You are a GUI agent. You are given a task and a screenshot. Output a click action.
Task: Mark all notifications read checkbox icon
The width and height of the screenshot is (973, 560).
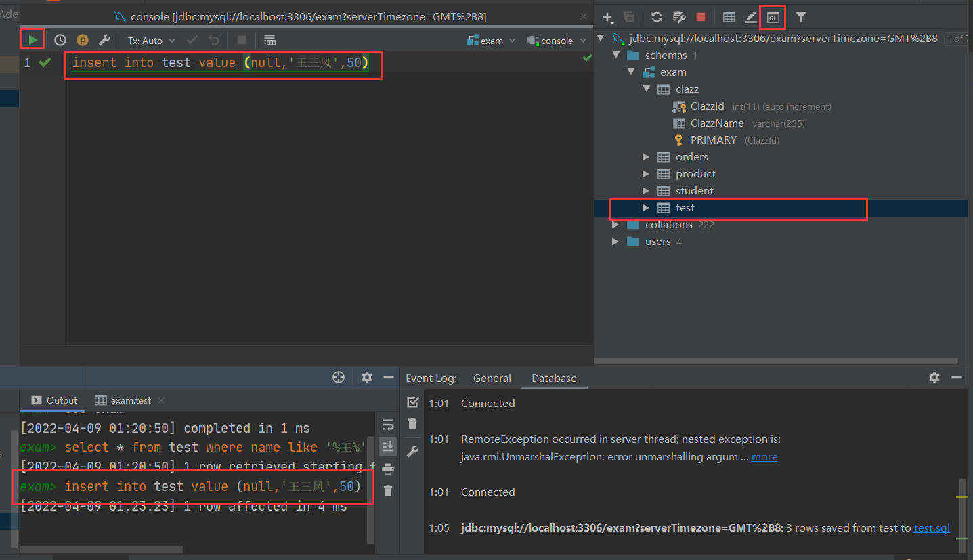(412, 402)
